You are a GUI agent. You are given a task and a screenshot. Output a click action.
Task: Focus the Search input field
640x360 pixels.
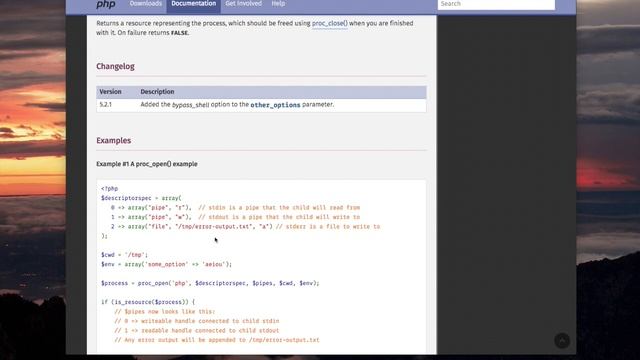(x=496, y=4)
